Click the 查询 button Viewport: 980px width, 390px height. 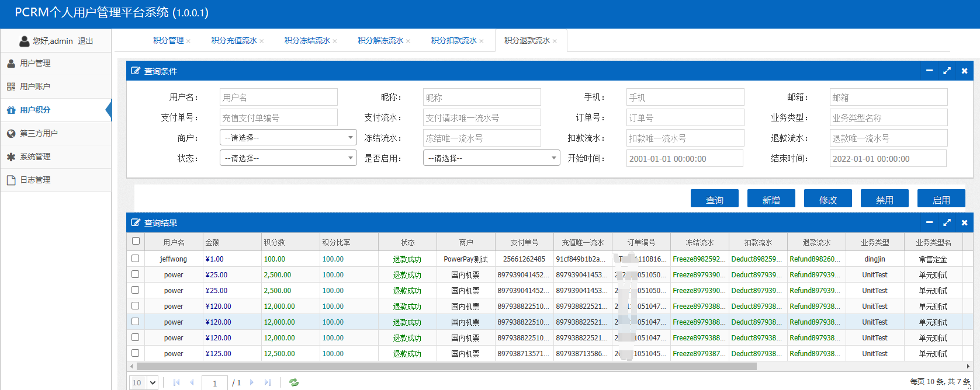[714, 199]
